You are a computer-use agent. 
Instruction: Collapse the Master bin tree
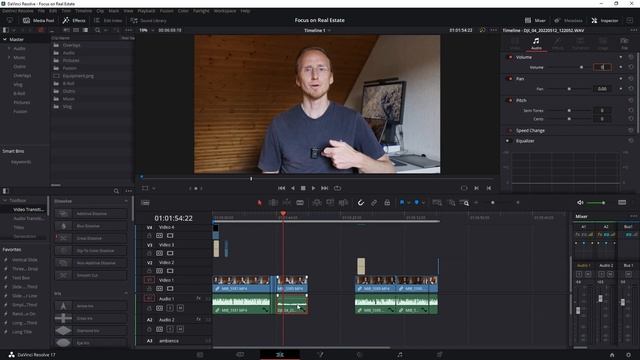pyautogui.click(x=5, y=40)
